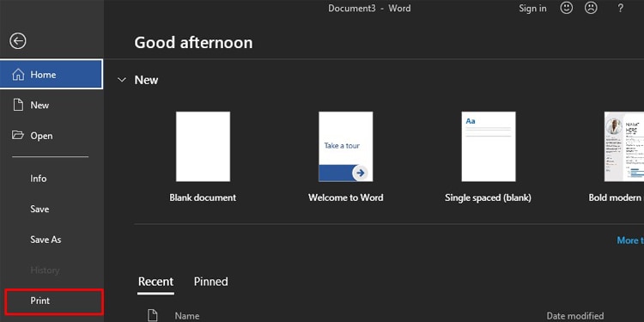Select Home in the sidebar
The width and height of the screenshot is (644, 322).
point(52,75)
